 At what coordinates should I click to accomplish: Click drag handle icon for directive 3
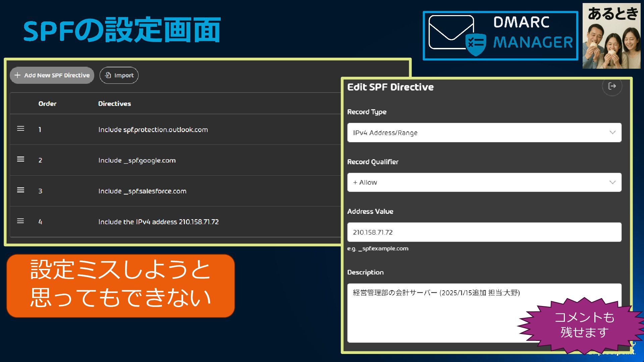point(20,190)
